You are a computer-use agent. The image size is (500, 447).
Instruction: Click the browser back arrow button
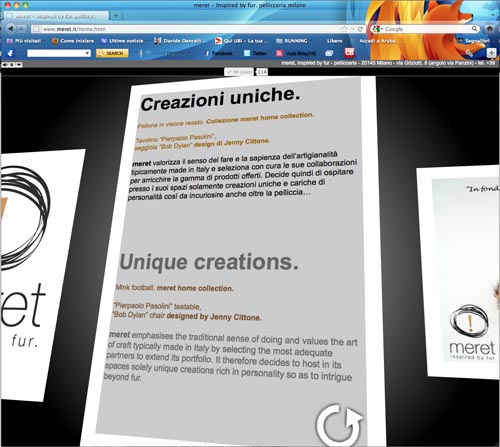coord(11,29)
